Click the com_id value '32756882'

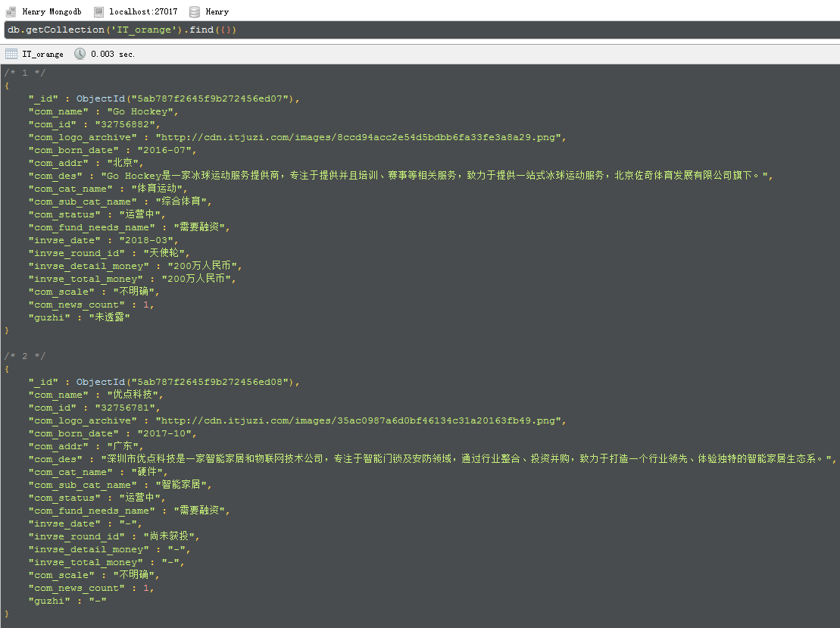[x=125, y=124]
